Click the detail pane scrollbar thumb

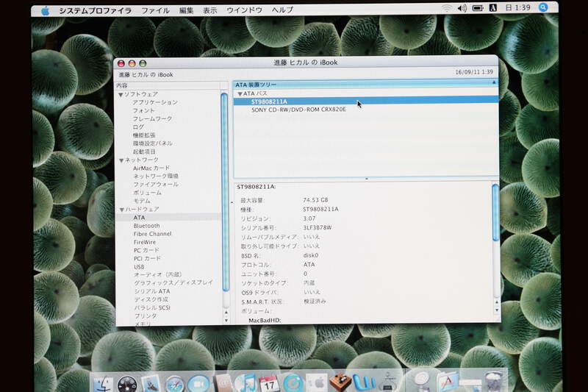pos(495,213)
